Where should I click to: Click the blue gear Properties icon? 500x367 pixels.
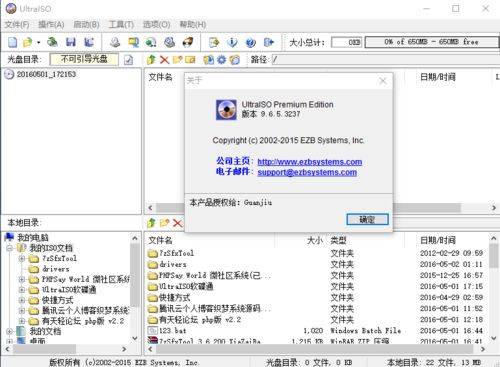click(221, 60)
